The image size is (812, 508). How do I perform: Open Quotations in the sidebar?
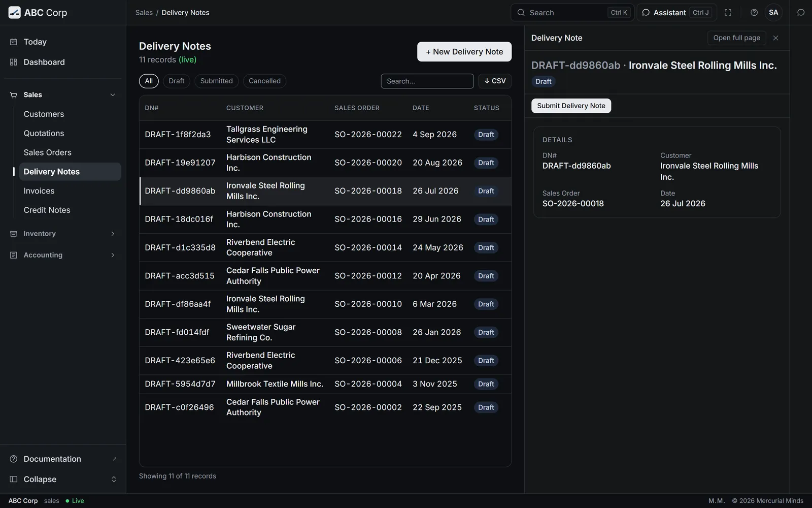pos(70,133)
